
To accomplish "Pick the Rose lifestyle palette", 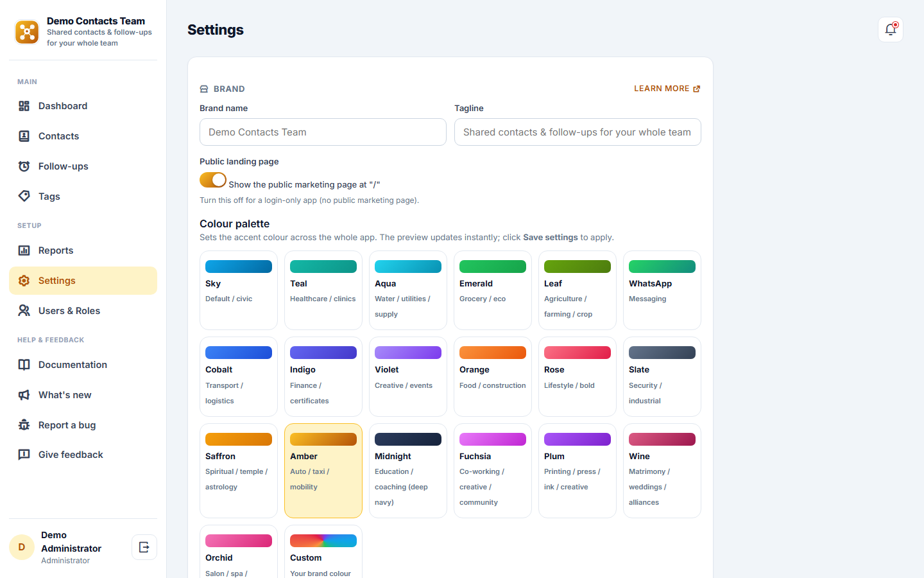I will 577,376.
